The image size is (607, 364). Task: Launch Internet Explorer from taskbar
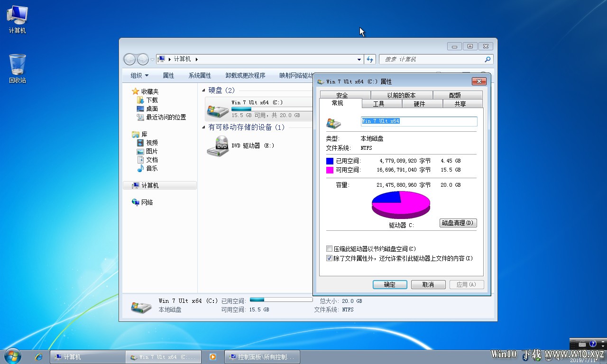point(39,356)
